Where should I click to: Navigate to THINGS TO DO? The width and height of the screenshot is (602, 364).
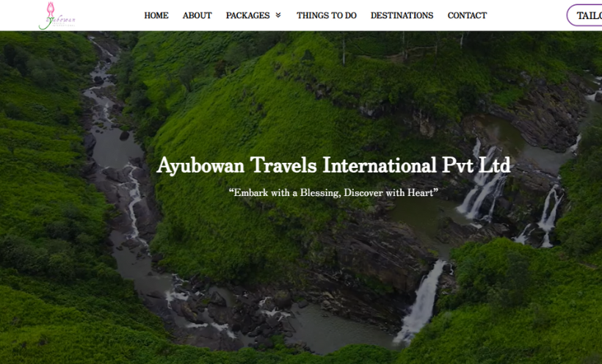tap(327, 15)
